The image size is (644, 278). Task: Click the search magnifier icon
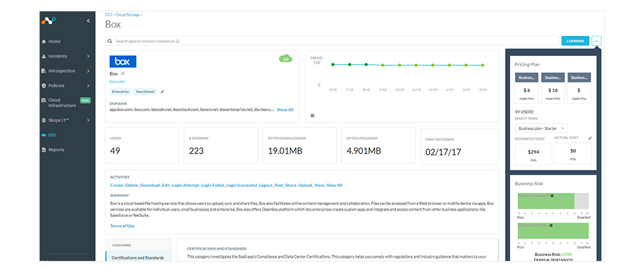coord(110,41)
